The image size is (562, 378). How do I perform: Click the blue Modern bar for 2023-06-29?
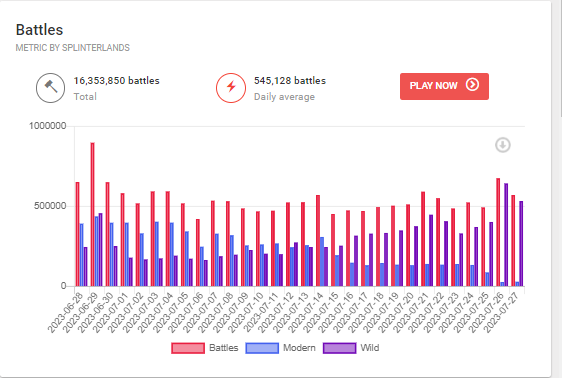[x=96, y=251]
